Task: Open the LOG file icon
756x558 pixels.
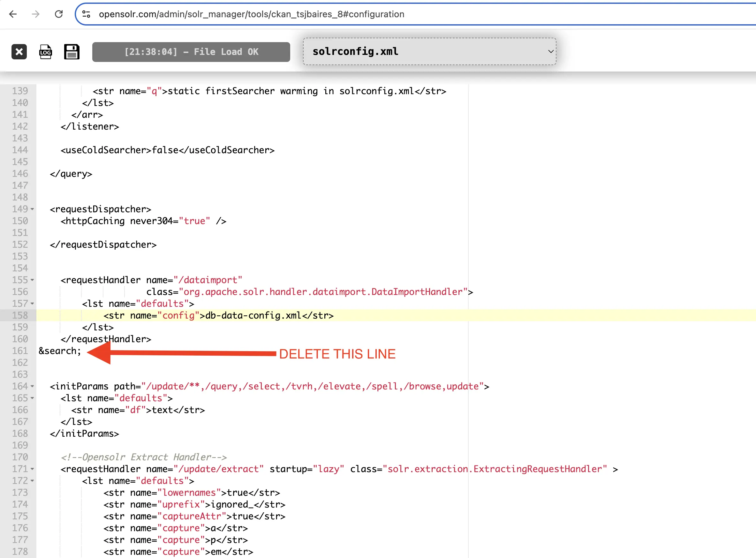Action: (x=45, y=52)
